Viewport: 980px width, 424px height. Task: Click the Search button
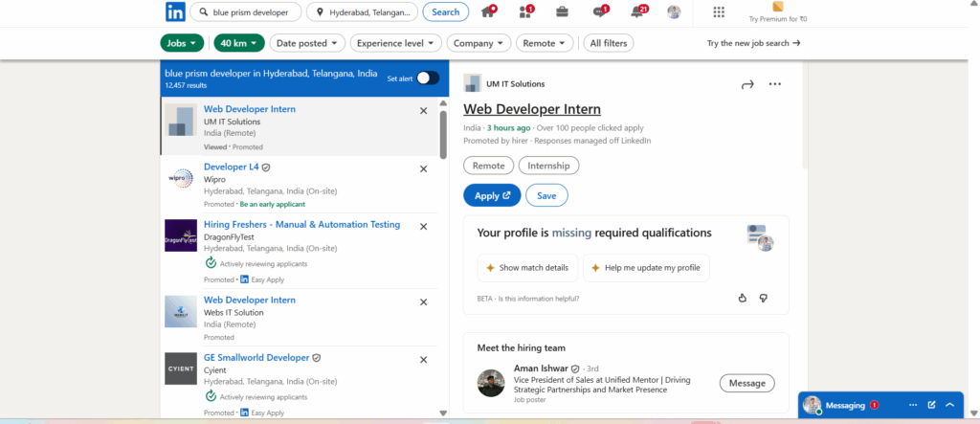pyautogui.click(x=446, y=11)
